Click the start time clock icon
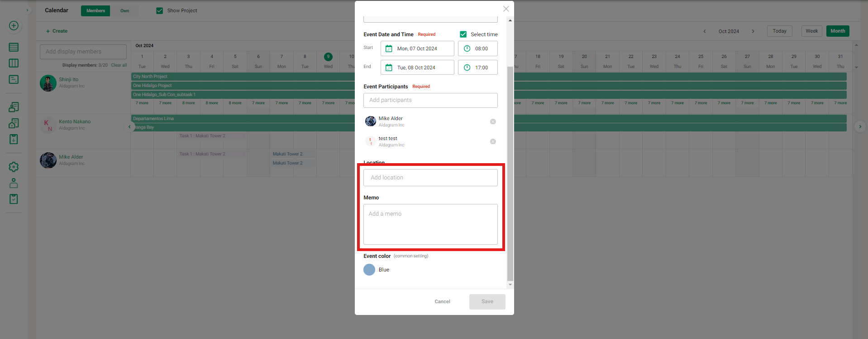Image resolution: width=868 pixels, height=339 pixels. (x=467, y=48)
